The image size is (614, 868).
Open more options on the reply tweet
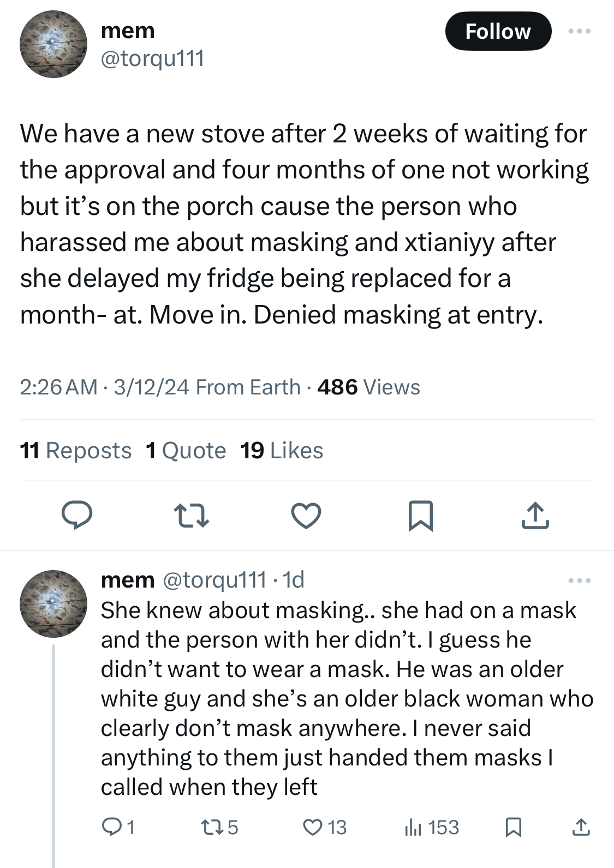click(580, 580)
